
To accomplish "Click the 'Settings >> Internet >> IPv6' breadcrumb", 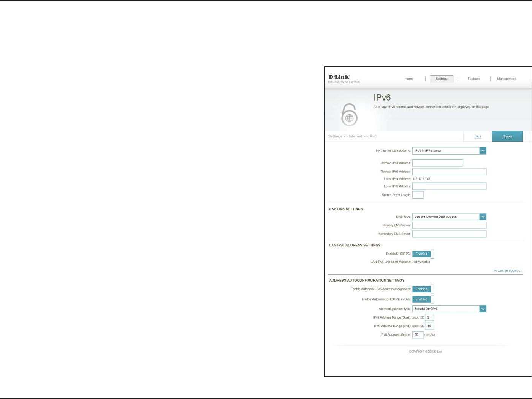I will [353, 136].
